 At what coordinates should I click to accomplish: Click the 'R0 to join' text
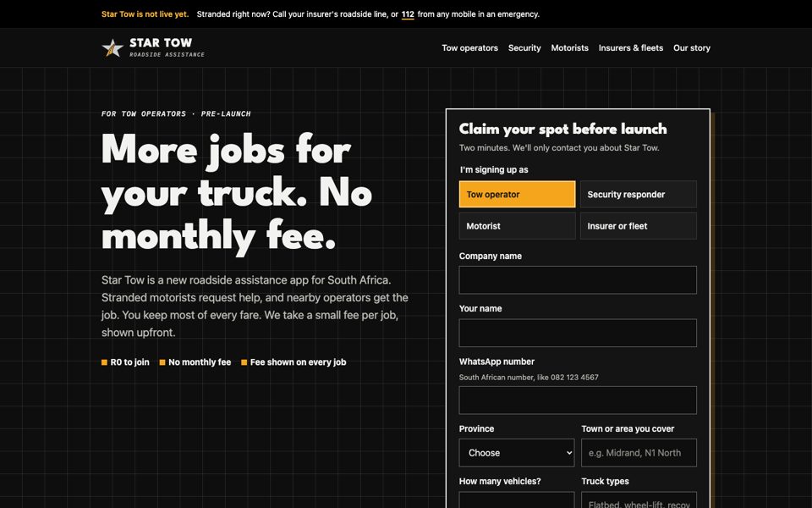click(129, 362)
